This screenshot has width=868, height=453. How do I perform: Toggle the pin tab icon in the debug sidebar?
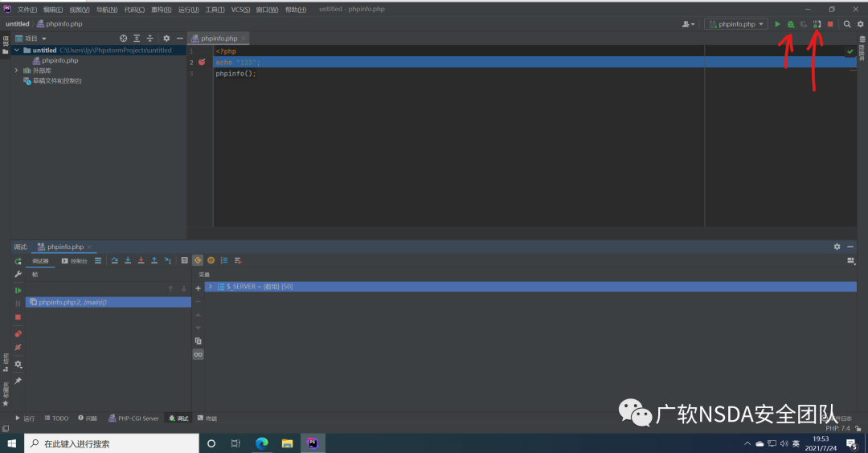tap(18, 381)
